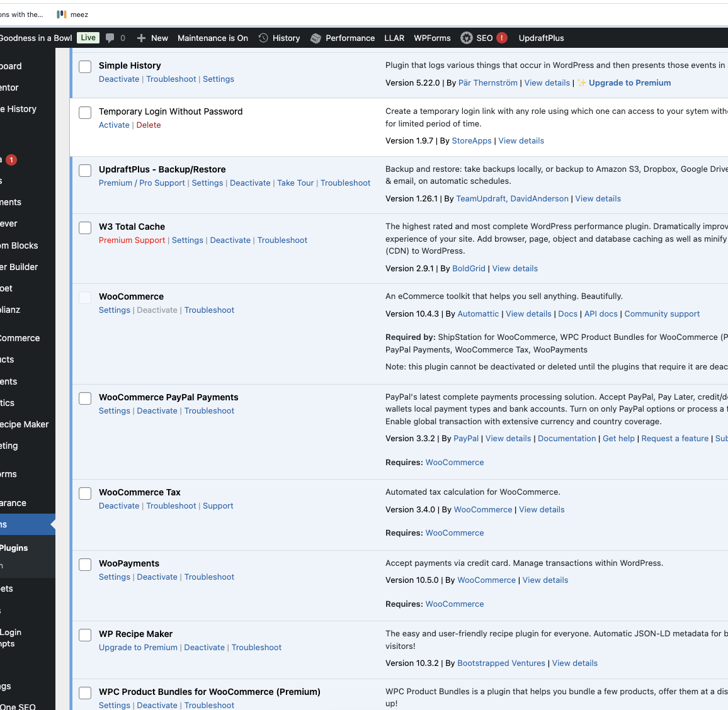Click the Performance cube icon
Screen dimensions: 728x710
pos(316,38)
